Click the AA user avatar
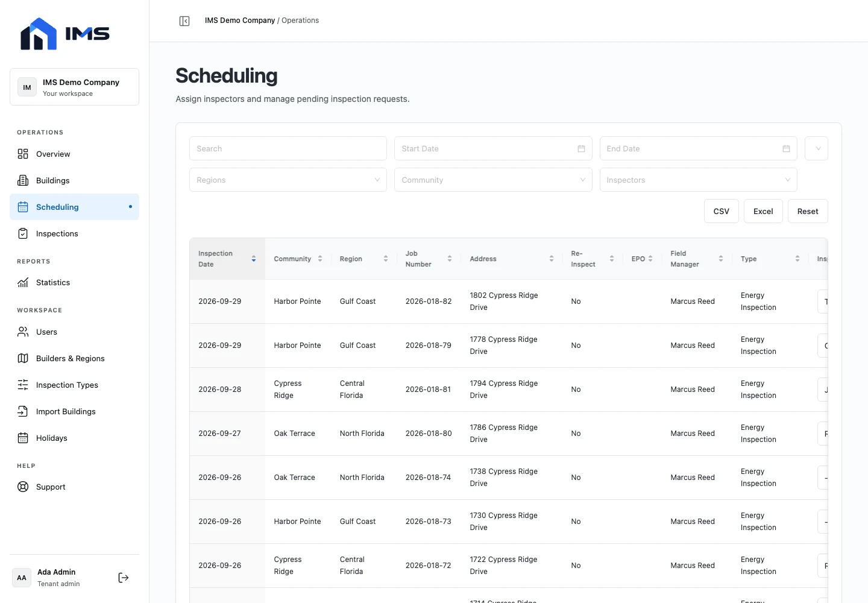 point(22,578)
